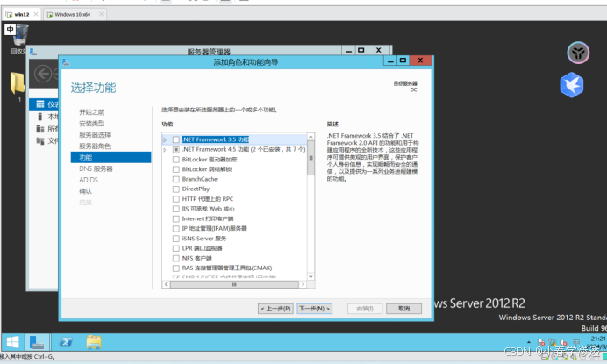Go to 确认 wizard step
The height and width of the screenshot is (364, 607).
(86, 191)
